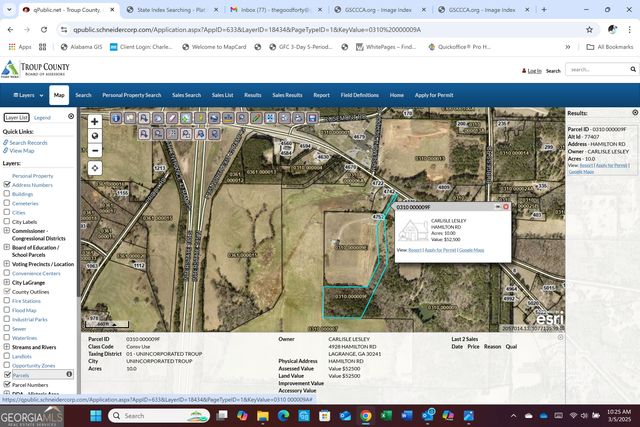Close the left layer panel with X icon
The image size is (640, 427).
pos(71,116)
